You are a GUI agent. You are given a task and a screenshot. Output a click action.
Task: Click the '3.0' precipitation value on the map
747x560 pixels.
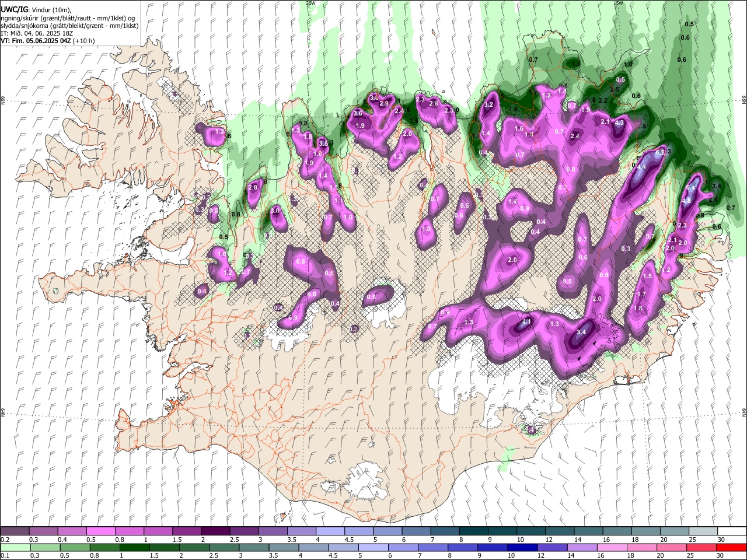pyautogui.click(x=275, y=209)
